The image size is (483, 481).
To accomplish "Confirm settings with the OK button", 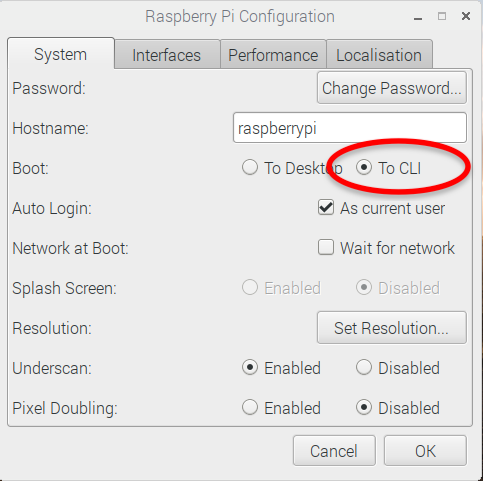I will coord(425,451).
